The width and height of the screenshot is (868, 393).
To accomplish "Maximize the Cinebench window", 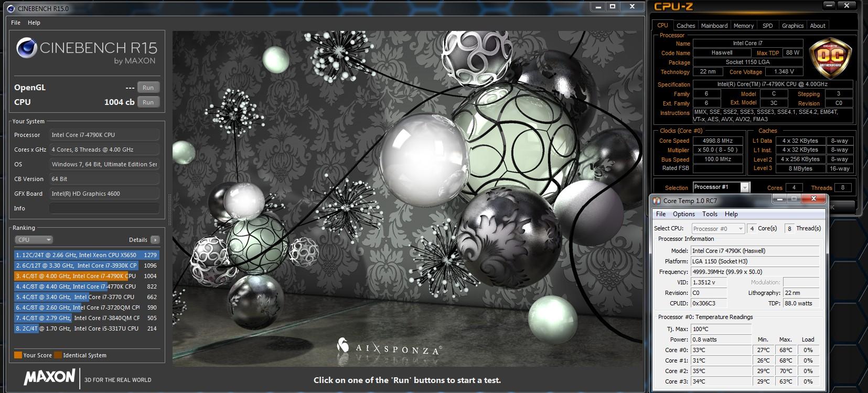I will pyautogui.click(x=614, y=7).
